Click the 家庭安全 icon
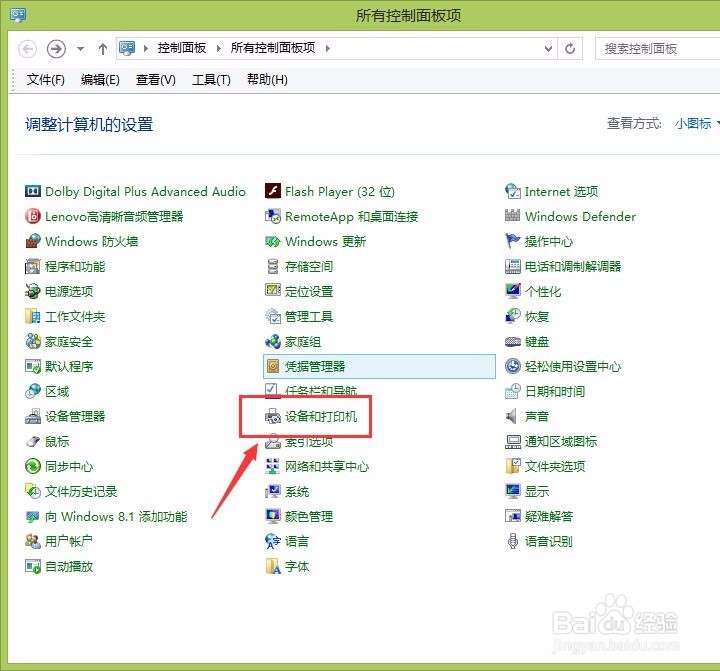720x671 pixels. (33, 341)
